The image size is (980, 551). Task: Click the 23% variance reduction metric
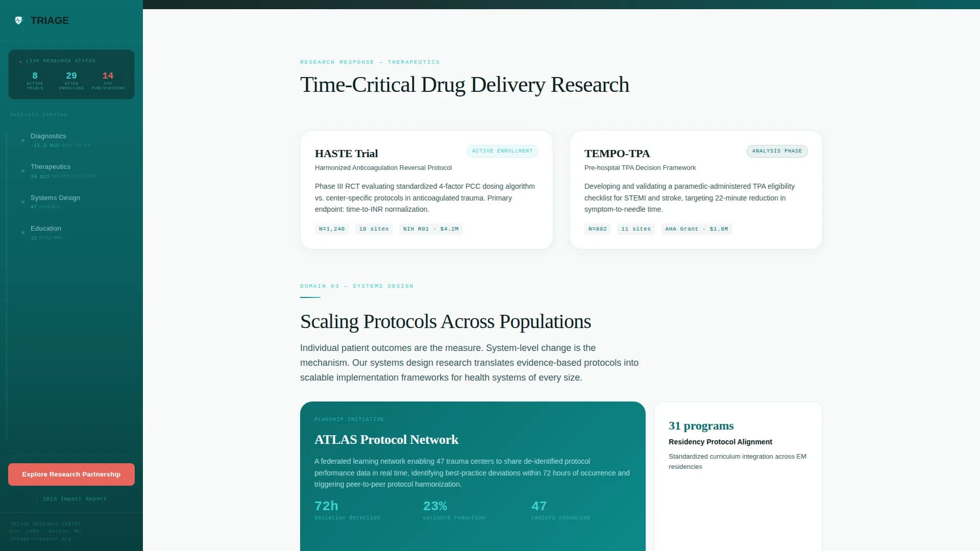[454, 510]
